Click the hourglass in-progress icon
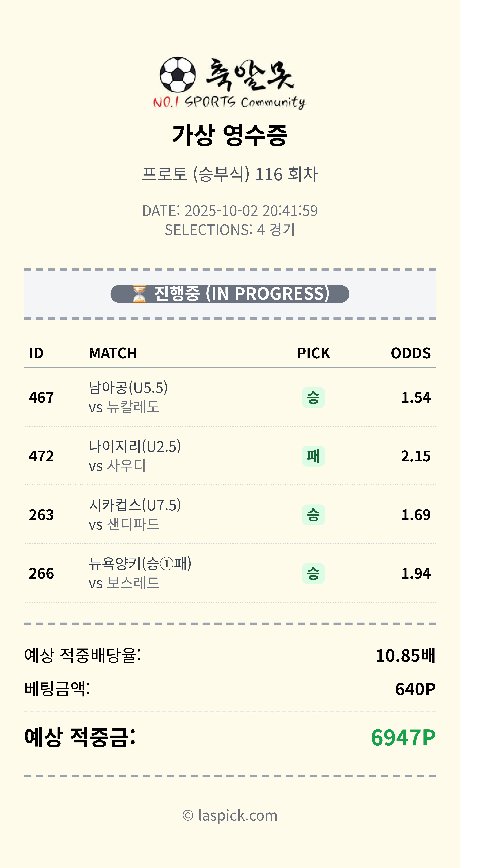 (139, 294)
